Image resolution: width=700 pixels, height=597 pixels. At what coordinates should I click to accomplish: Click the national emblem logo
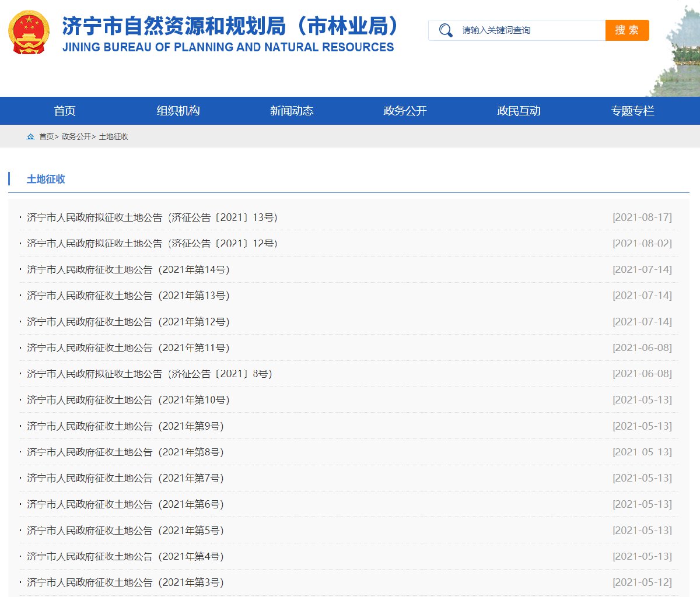[29, 32]
